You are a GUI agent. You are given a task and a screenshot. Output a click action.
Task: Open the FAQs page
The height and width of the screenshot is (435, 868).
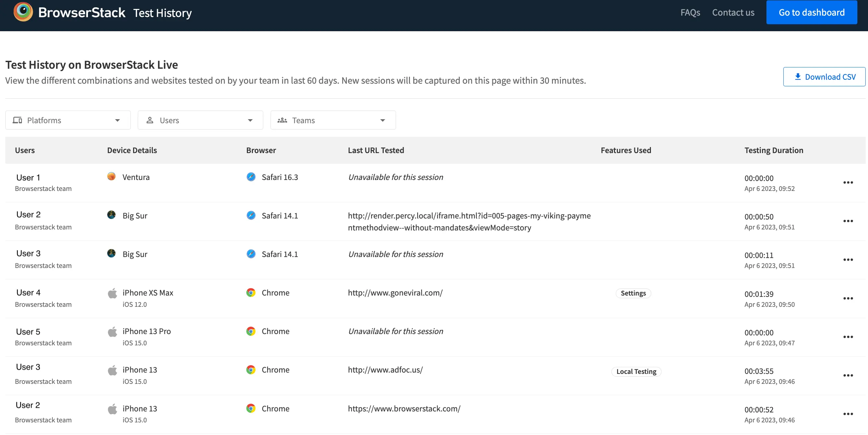tap(690, 13)
